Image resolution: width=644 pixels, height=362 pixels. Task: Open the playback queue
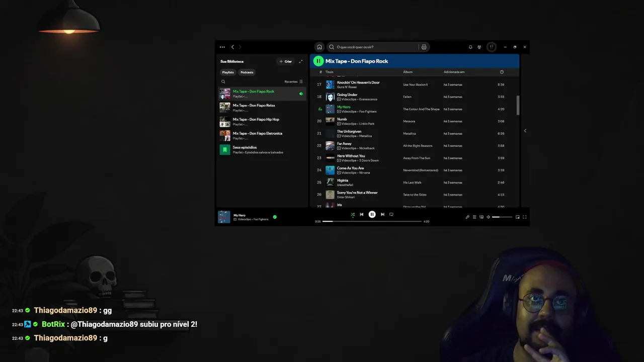click(x=474, y=217)
